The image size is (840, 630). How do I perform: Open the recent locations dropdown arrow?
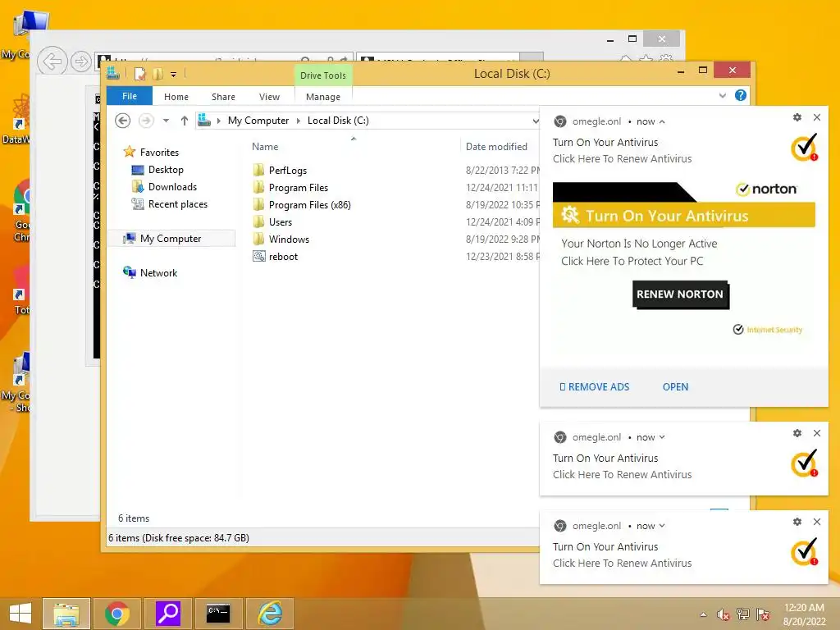(166, 121)
